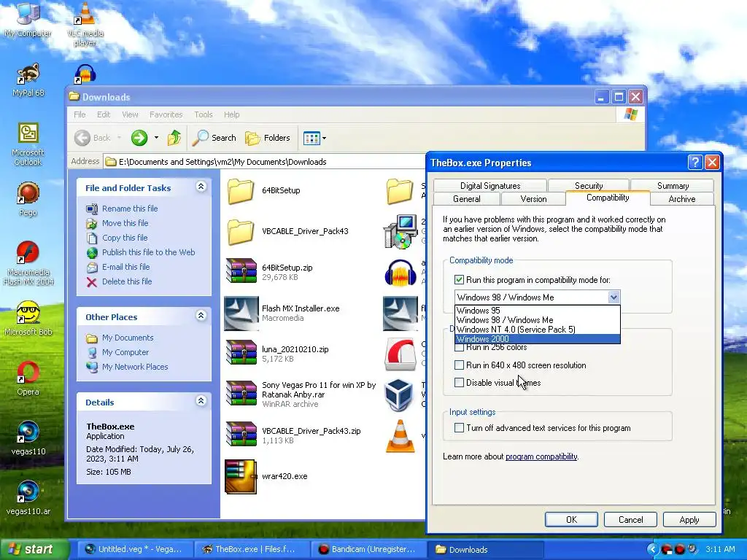
Task: Switch to Security tab
Action: point(589,186)
